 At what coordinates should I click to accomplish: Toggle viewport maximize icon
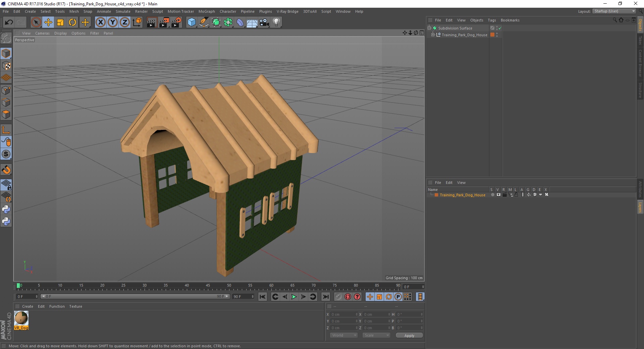tap(422, 33)
